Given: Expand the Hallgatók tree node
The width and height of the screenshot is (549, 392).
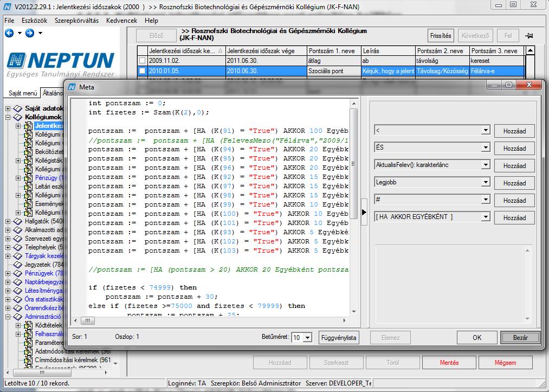Looking at the screenshot, I should coord(8,221).
